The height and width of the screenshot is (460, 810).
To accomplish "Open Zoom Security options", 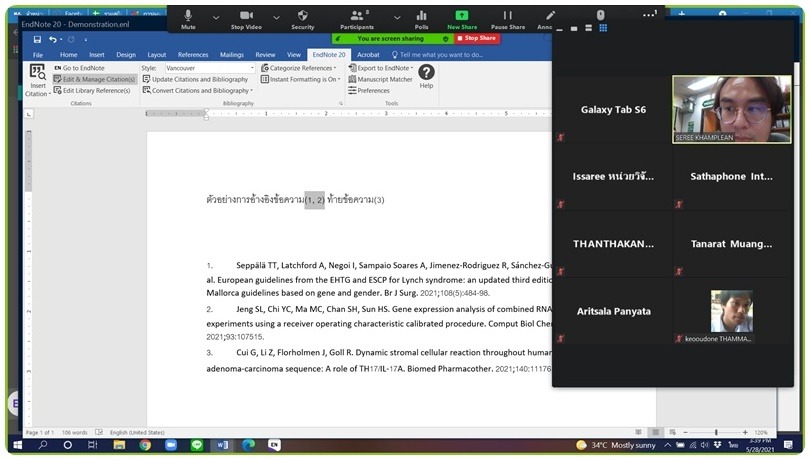I will tap(302, 19).
